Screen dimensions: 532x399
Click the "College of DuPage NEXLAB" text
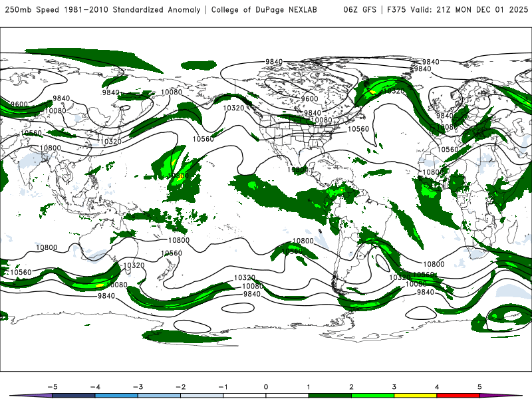coord(264,9)
